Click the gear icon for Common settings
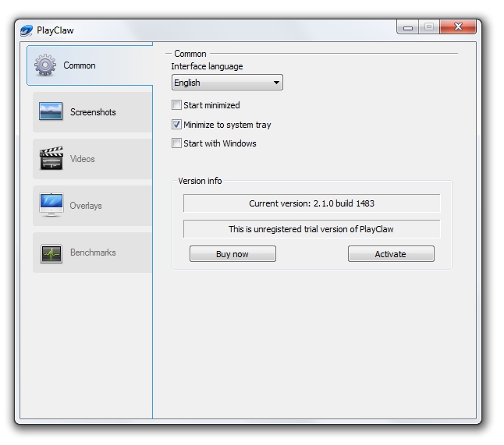 pyautogui.click(x=45, y=65)
